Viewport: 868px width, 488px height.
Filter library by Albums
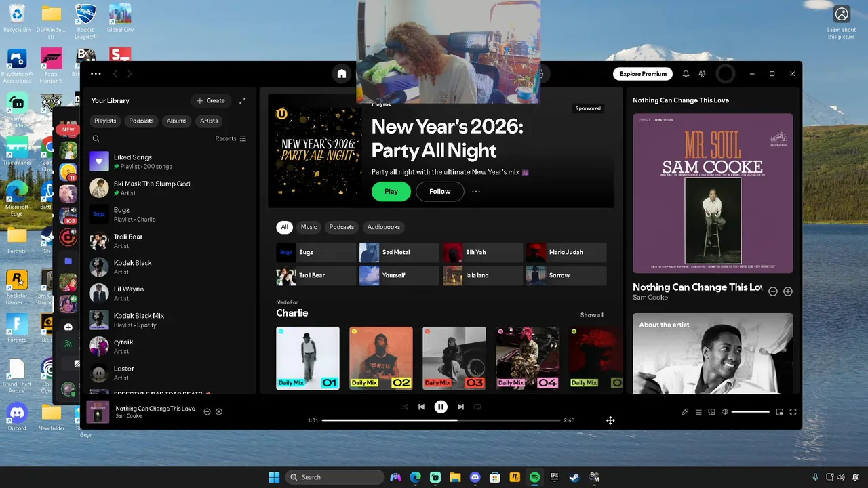click(176, 121)
